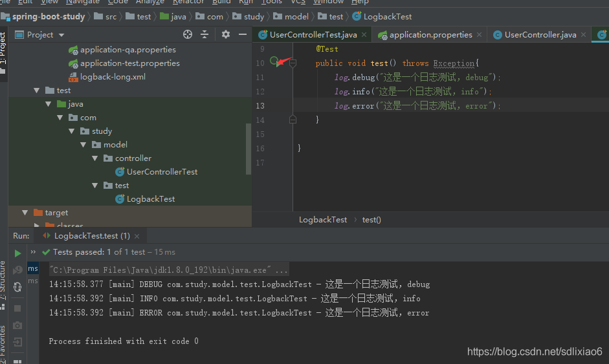Open the Window menu
The height and width of the screenshot is (364, 609).
pos(328,2)
